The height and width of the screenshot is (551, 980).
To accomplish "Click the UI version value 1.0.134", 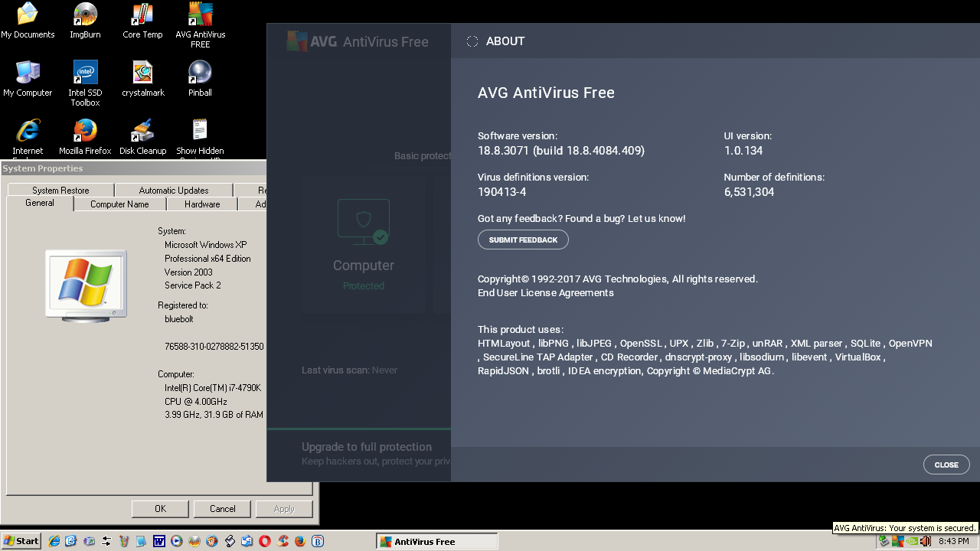I will click(743, 151).
